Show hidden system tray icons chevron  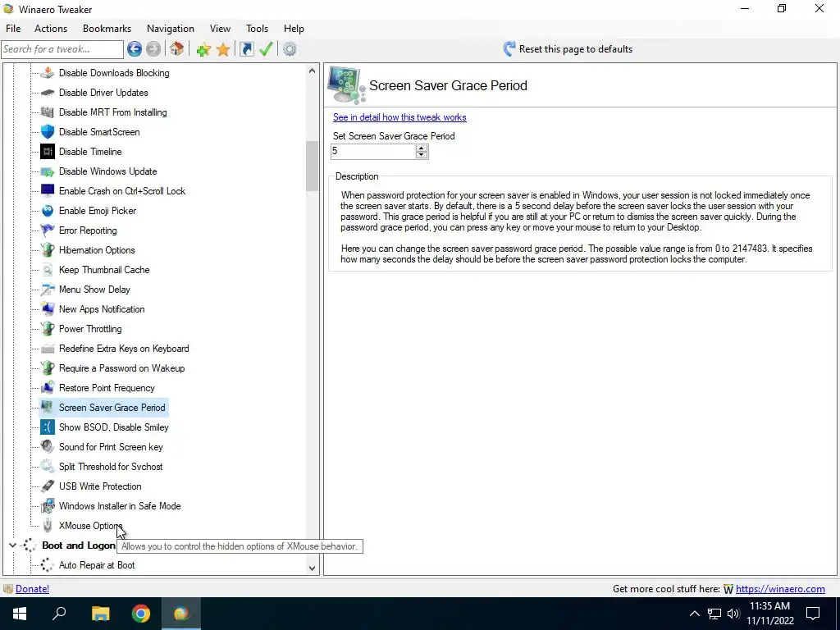pos(694,614)
